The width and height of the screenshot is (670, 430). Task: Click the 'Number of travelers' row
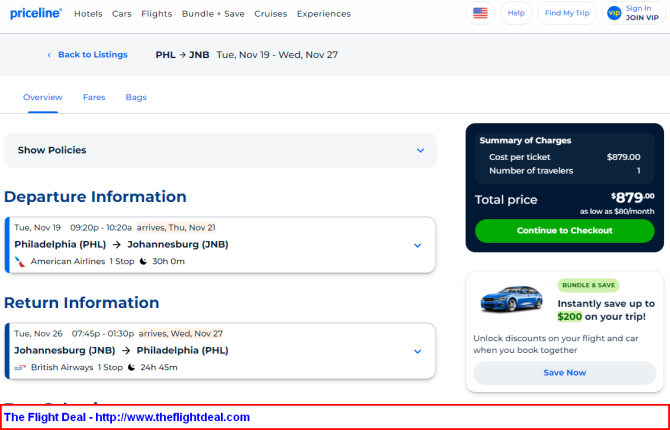click(x=564, y=171)
